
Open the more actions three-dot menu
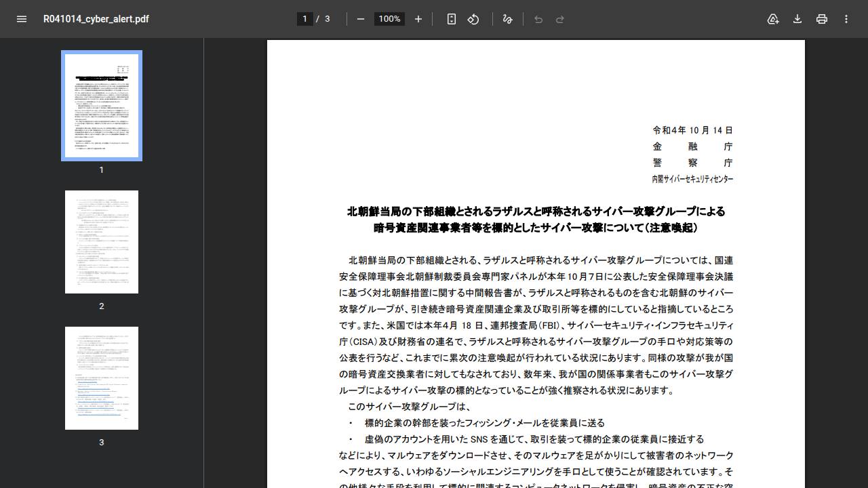pyautogui.click(x=846, y=19)
